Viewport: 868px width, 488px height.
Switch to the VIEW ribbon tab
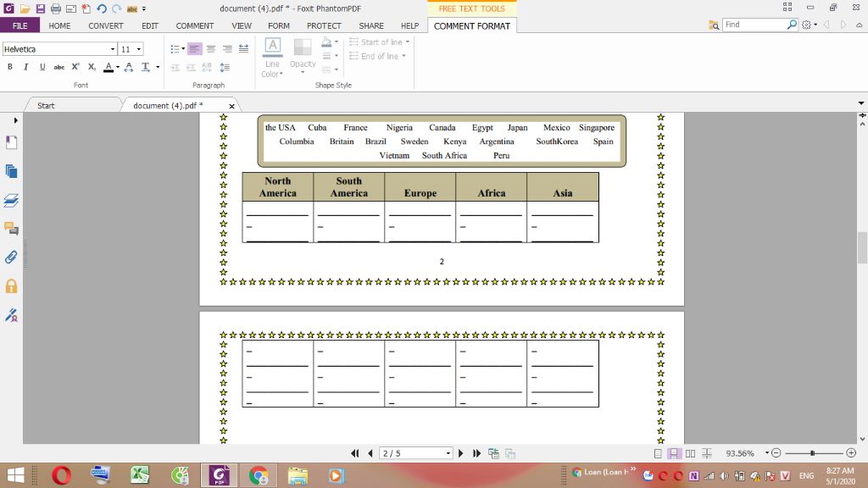242,26
